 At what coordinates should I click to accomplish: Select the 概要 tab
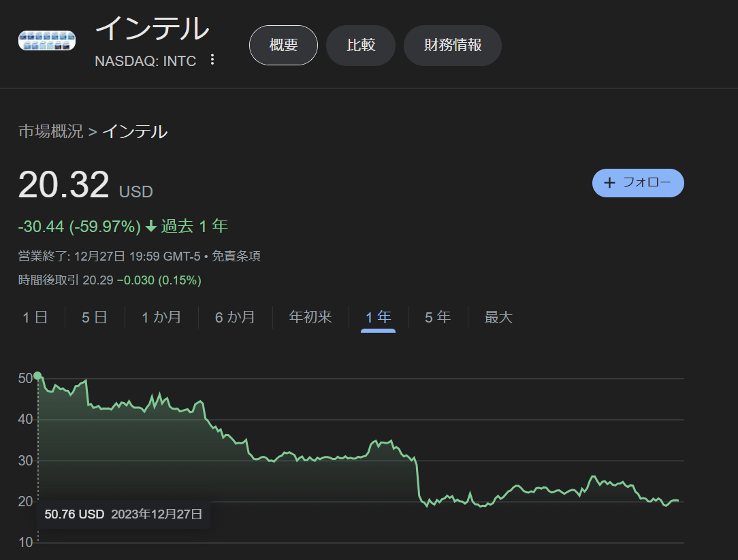click(283, 45)
